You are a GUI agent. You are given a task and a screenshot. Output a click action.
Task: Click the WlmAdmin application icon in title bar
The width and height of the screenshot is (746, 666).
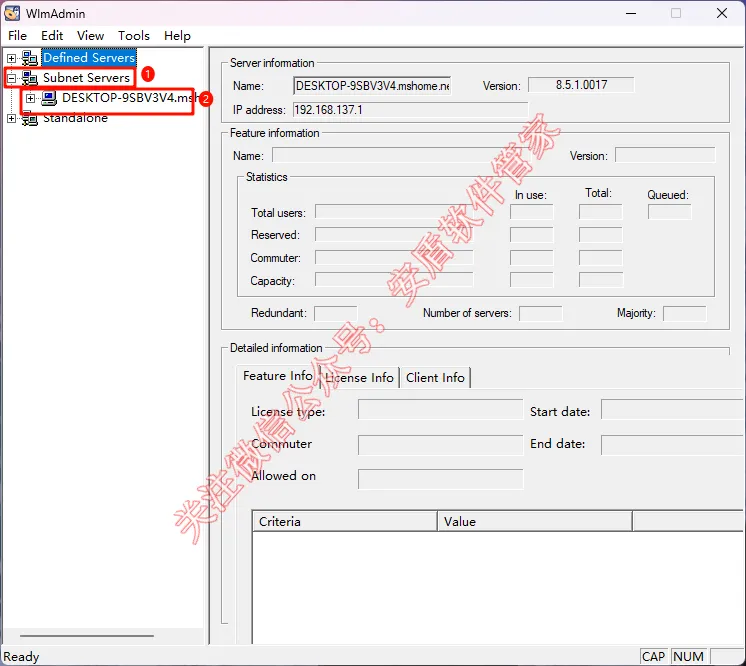tap(12, 13)
